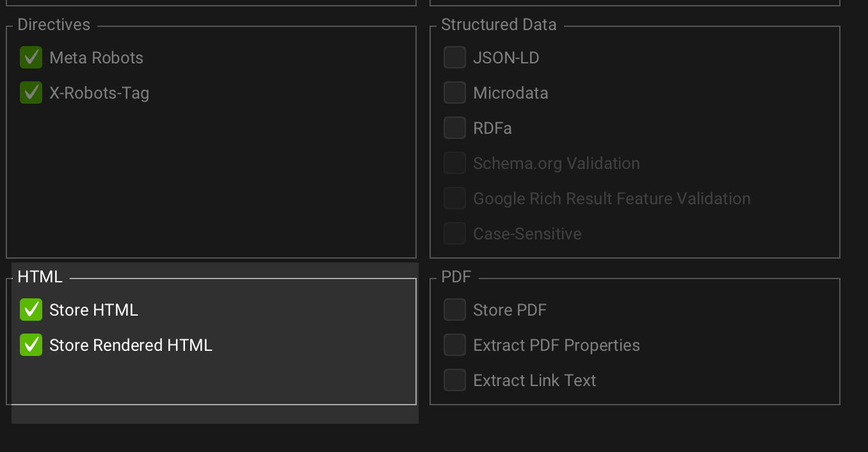Check Google Rich Result Feature Validation box
The width and height of the screenshot is (868, 452).
[x=454, y=198]
